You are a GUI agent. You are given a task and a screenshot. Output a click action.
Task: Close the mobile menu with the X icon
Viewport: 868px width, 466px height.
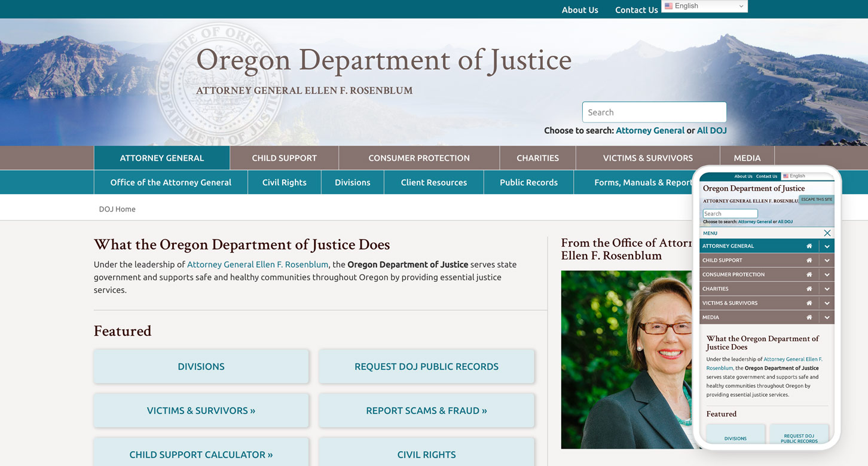click(827, 233)
